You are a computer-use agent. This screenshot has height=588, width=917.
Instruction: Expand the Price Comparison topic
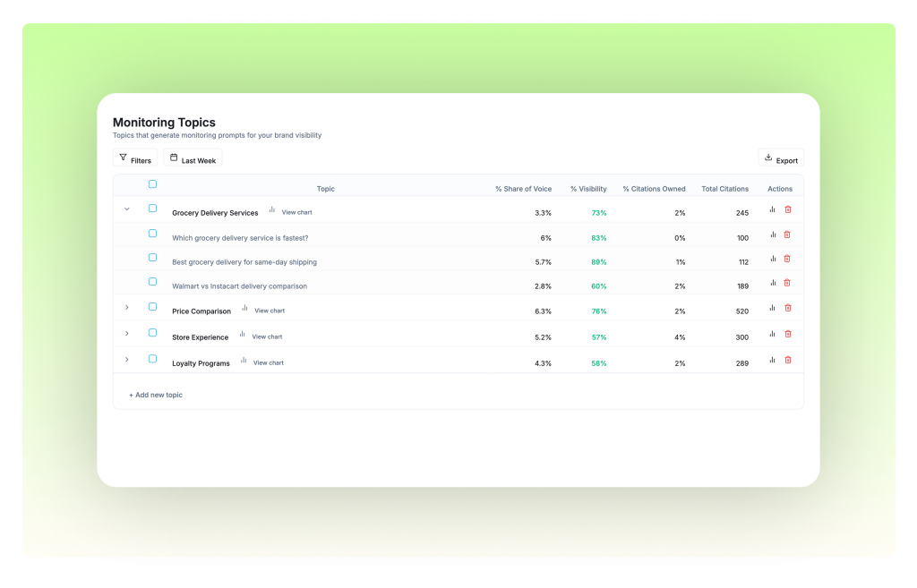pos(126,308)
